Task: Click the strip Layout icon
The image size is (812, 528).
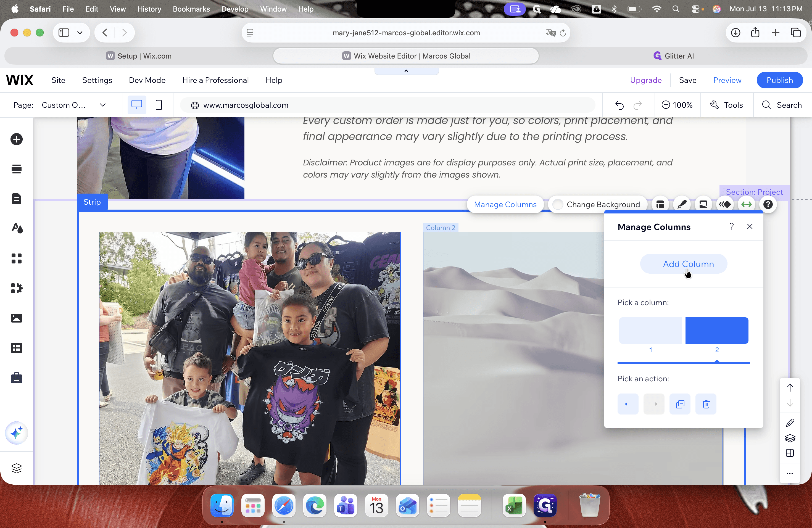Action: click(660, 204)
